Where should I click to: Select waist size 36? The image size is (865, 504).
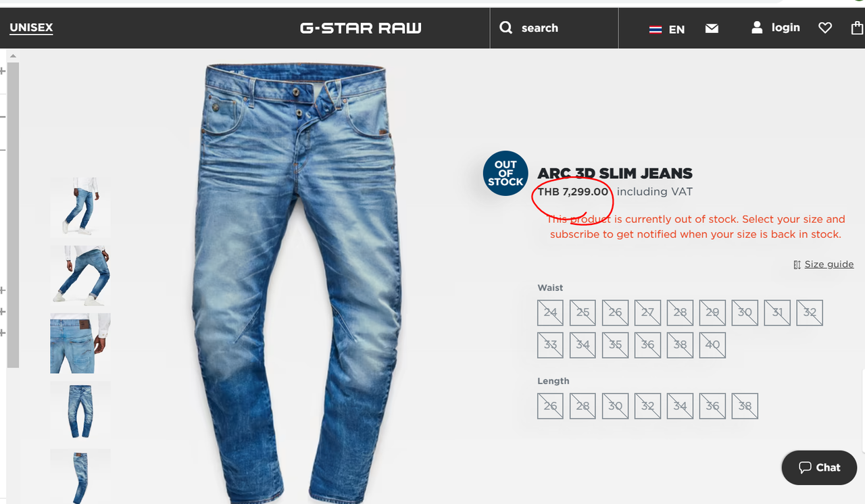[647, 345]
